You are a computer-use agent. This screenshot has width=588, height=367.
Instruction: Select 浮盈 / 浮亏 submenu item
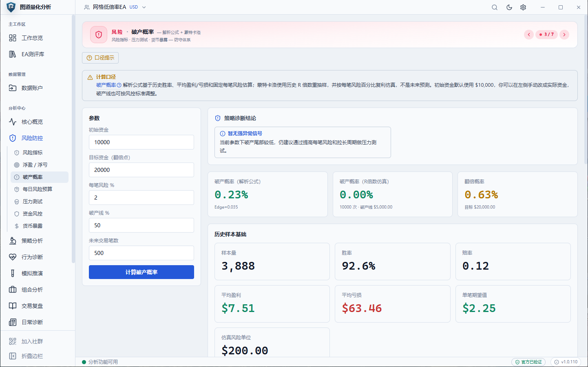click(40, 165)
